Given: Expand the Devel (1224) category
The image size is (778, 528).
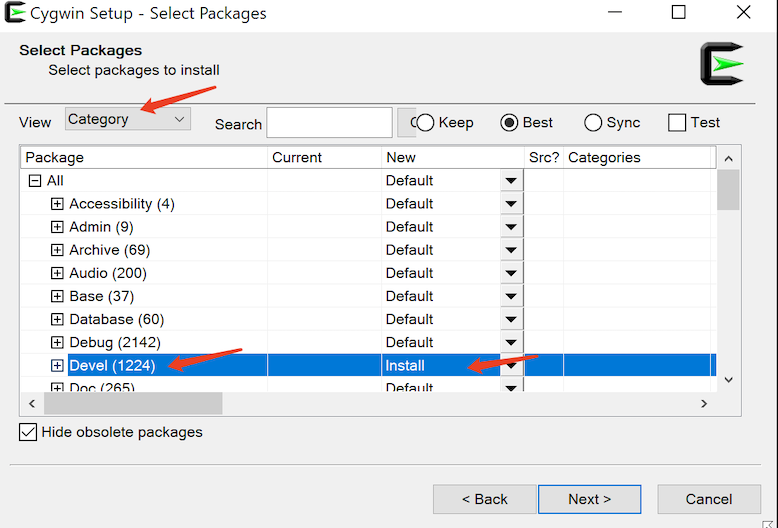Looking at the screenshot, I should point(57,366).
